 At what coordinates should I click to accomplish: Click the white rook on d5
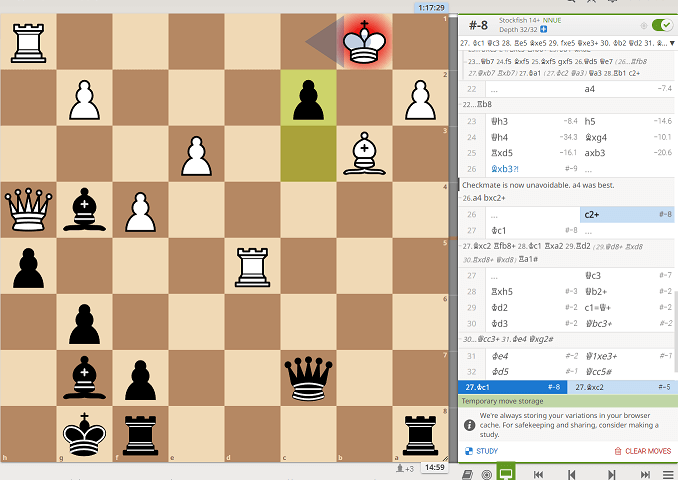pyautogui.click(x=252, y=266)
